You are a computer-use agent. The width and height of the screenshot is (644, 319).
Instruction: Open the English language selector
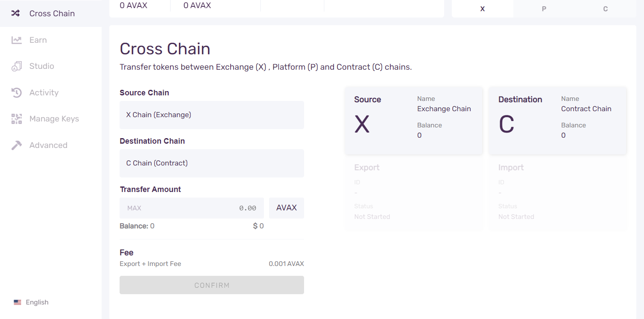tap(37, 302)
